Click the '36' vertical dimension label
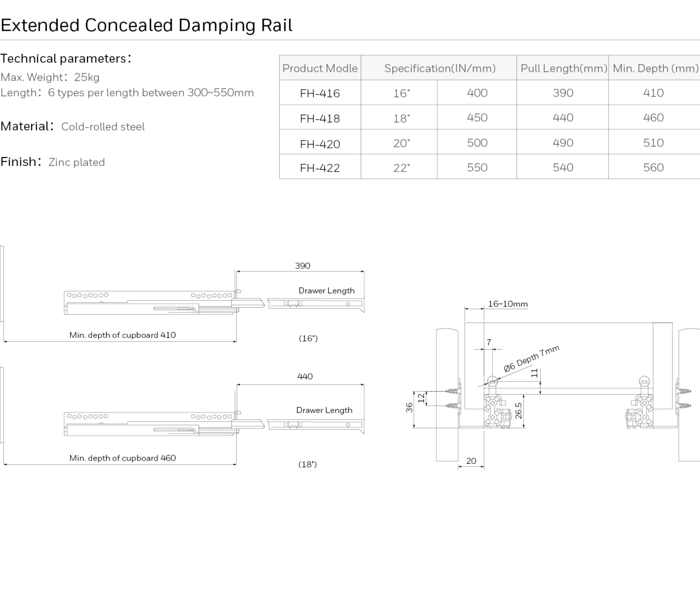 coord(409,408)
